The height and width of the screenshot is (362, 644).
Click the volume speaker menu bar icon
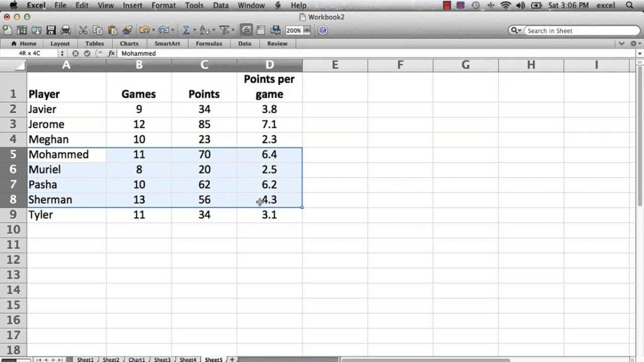(x=520, y=5)
